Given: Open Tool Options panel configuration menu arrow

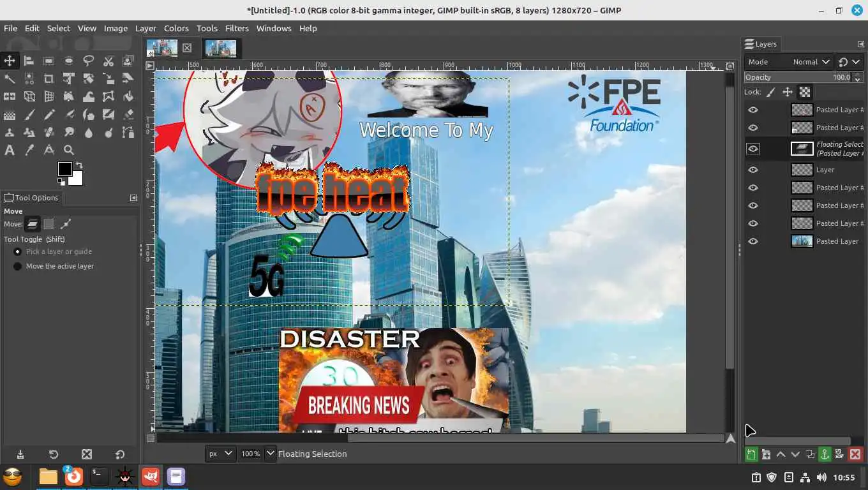Looking at the screenshot, I should pos(133,198).
